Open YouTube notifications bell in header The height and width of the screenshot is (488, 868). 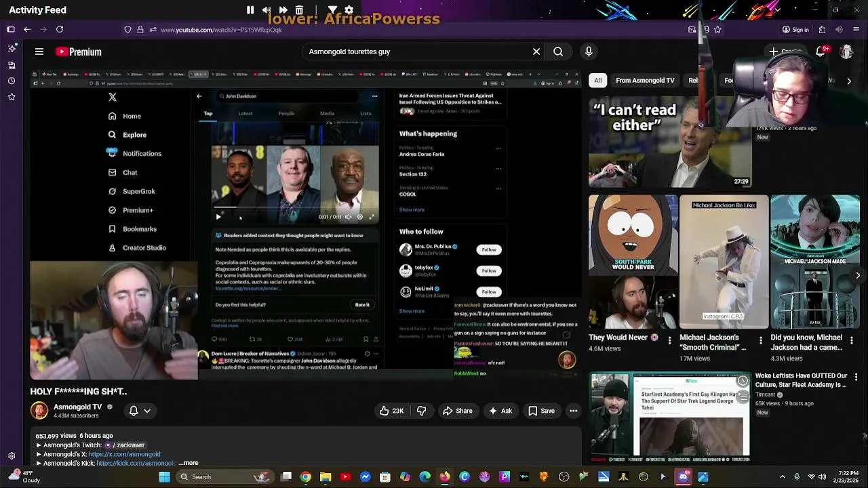click(821, 52)
